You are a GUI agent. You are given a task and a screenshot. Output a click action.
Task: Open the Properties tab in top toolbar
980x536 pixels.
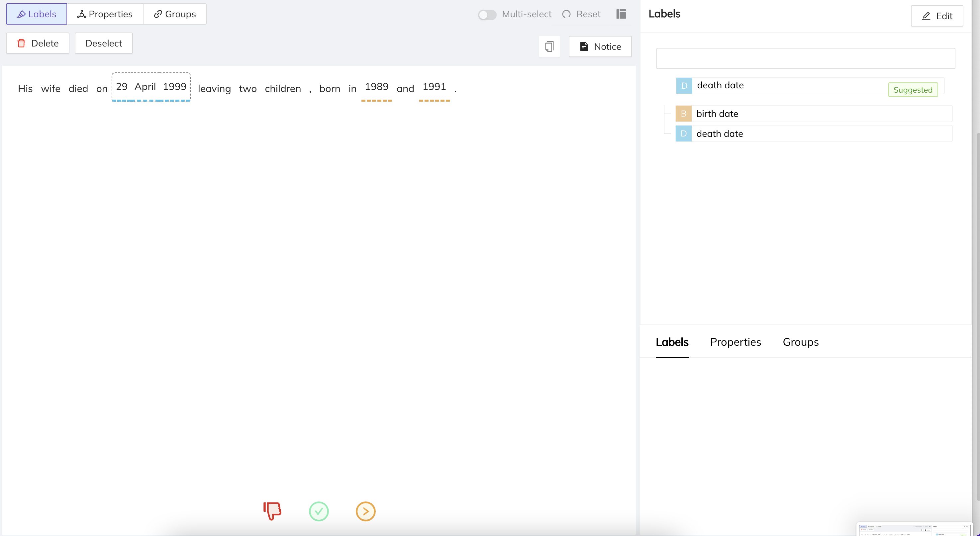point(105,14)
